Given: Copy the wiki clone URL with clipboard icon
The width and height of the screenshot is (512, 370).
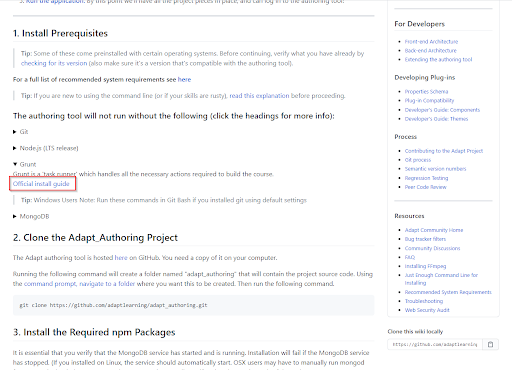Looking at the screenshot, I should [x=490, y=344].
